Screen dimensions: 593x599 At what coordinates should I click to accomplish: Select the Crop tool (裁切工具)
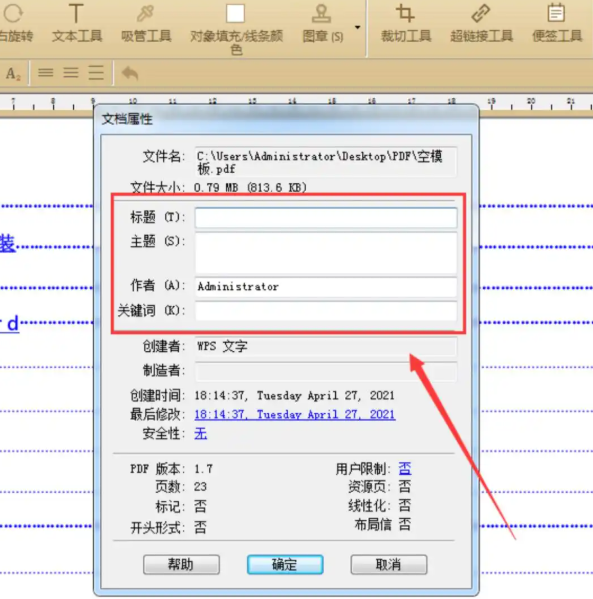406,24
